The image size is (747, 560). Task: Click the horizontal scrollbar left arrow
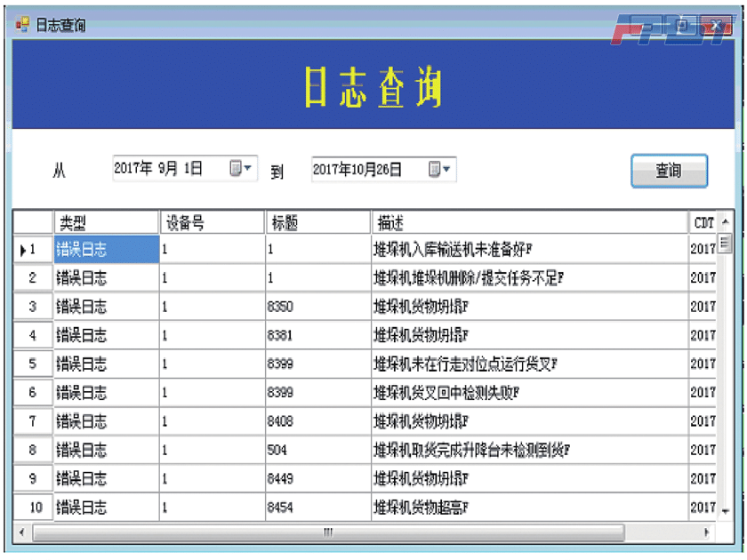click(21, 532)
